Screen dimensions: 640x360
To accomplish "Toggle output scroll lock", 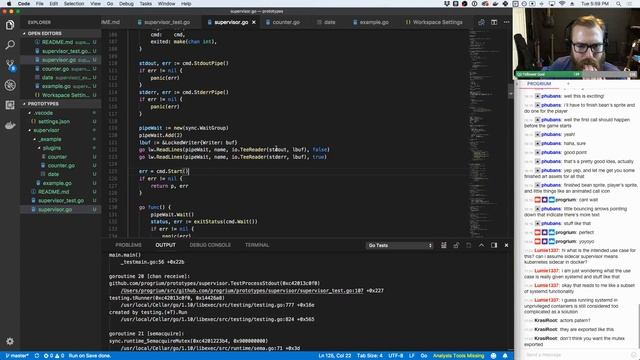I will point(456,245).
